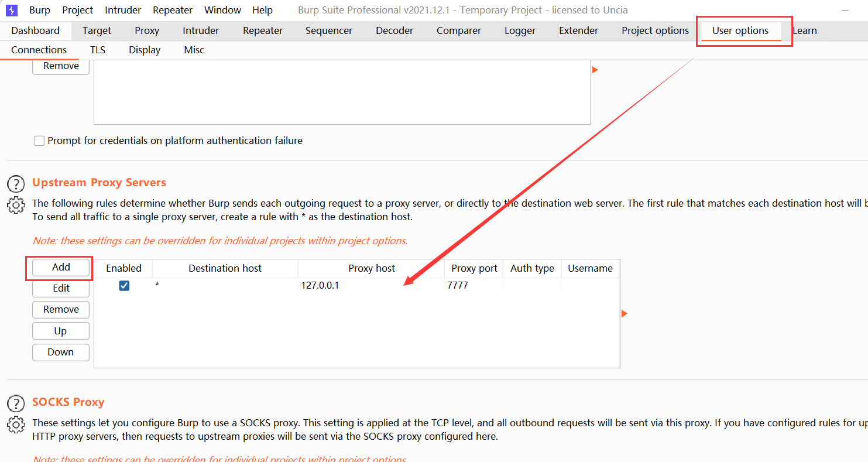Click the Burp Suite lightning logo icon

click(12, 10)
